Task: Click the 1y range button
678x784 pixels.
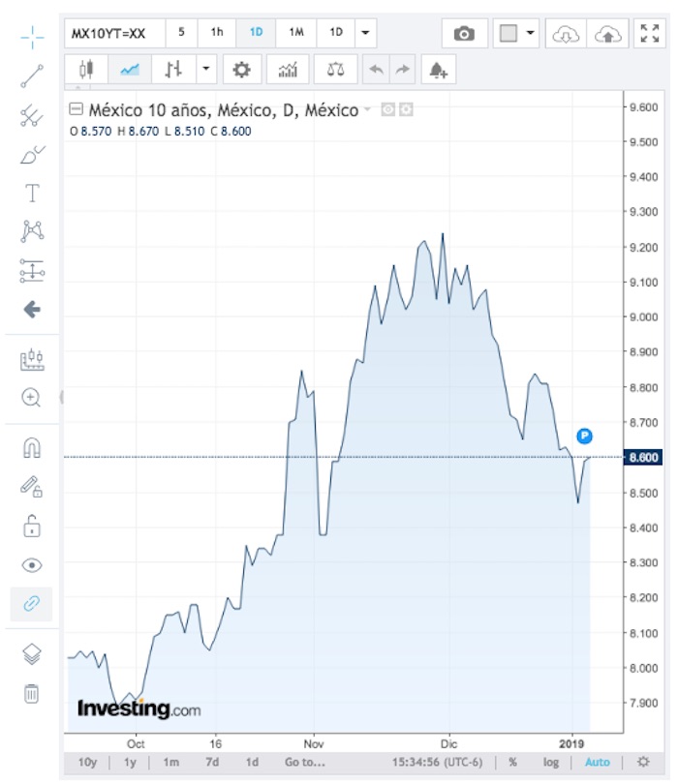Action: pos(130,762)
